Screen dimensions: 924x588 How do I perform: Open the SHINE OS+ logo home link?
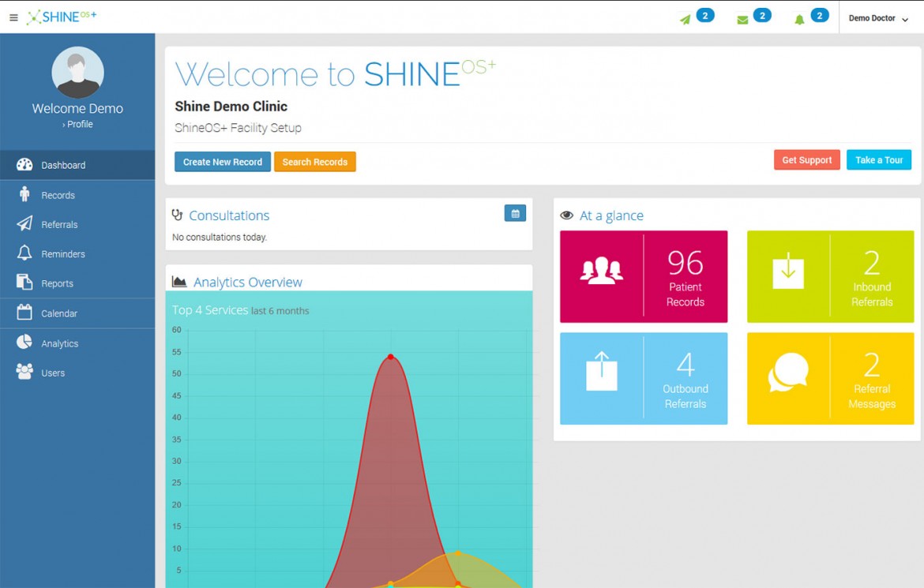pyautogui.click(x=62, y=17)
